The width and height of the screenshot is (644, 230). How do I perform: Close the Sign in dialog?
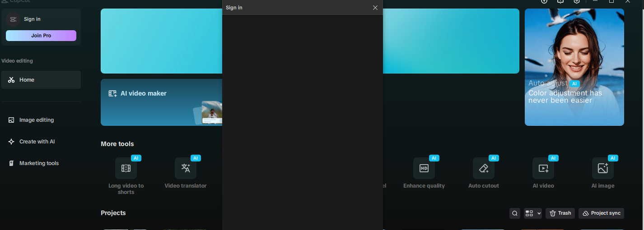(375, 8)
